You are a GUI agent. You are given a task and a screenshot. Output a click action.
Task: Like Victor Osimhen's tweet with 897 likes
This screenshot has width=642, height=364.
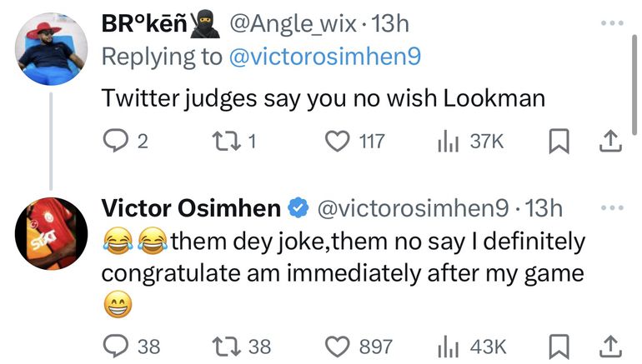click(339, 344)
